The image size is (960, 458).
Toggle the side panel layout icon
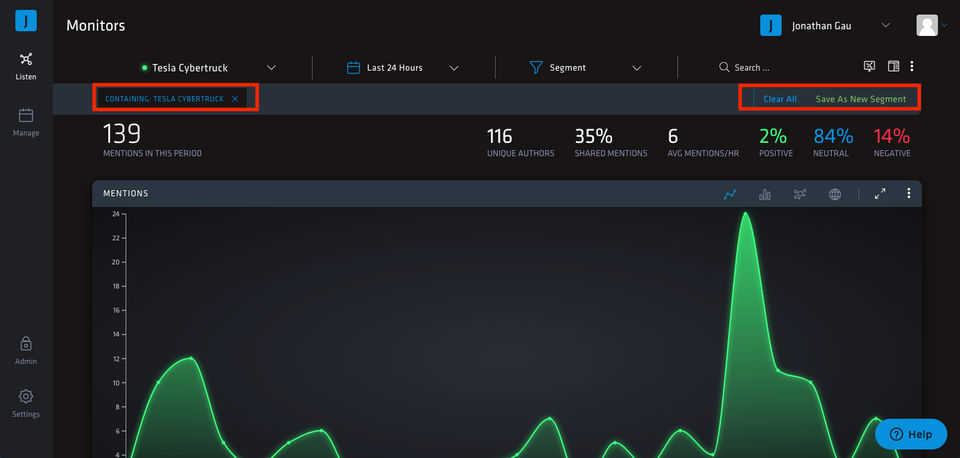[x=893, y=66]
